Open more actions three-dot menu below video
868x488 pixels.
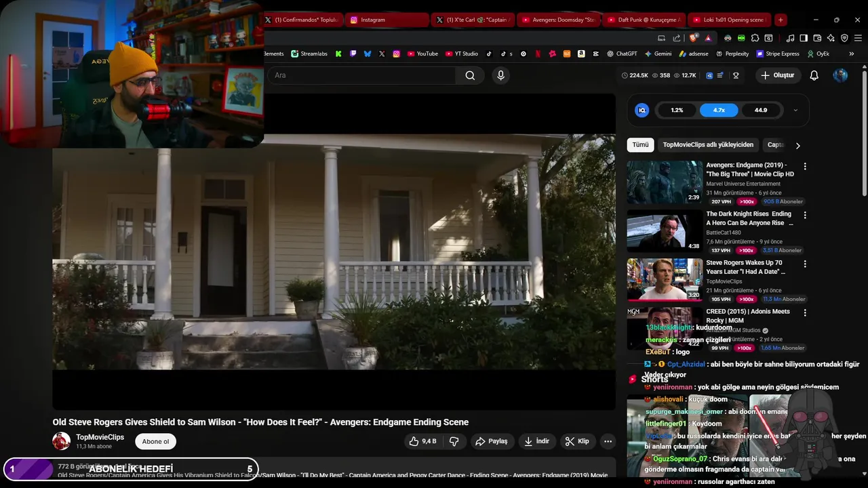608,441
